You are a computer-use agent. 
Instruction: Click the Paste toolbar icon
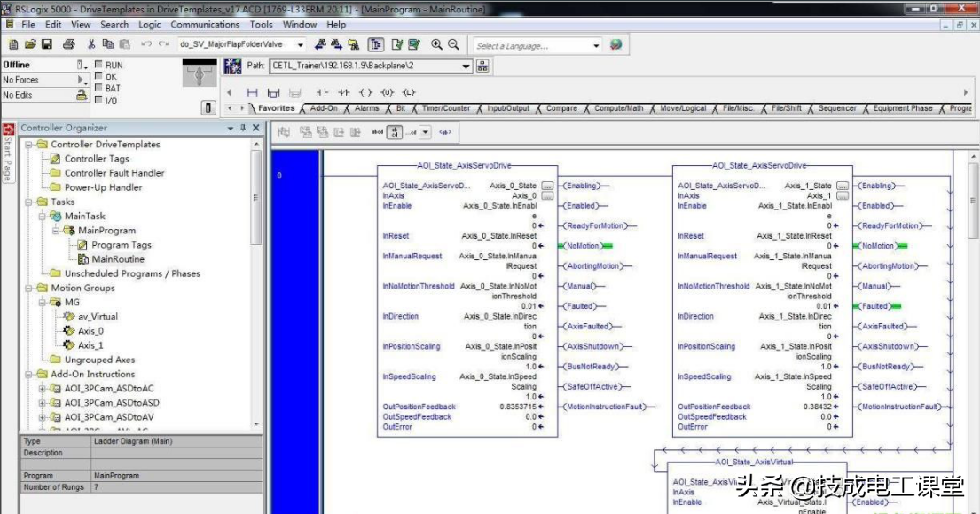124,44
